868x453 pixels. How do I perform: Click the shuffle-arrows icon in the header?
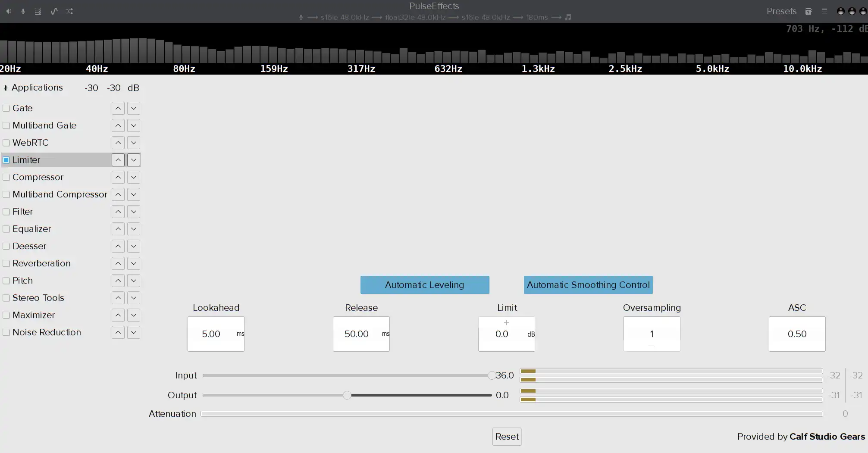[69, 11]
